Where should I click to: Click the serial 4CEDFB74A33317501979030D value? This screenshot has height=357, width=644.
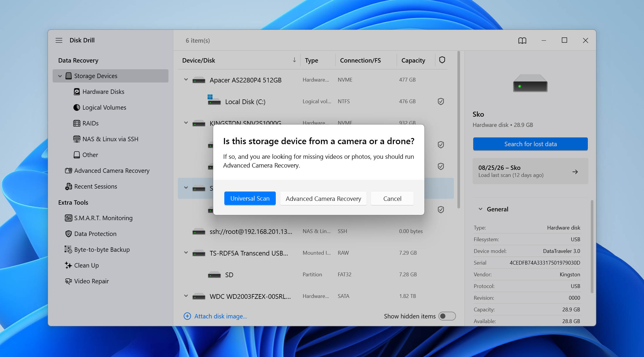pos(545,263)
